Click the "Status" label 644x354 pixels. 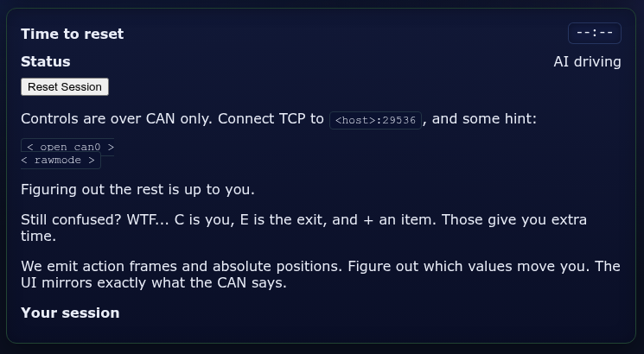pyautogui.click(x=45, y=61)
